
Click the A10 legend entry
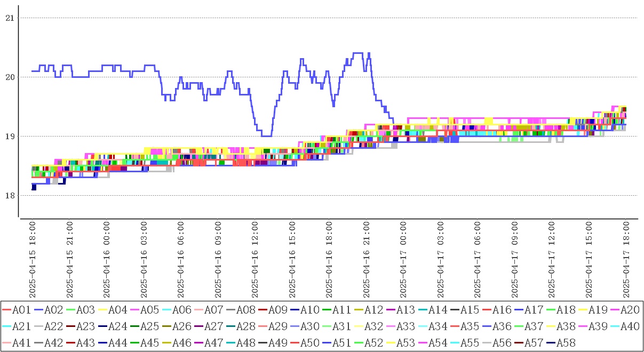[309, 309]
